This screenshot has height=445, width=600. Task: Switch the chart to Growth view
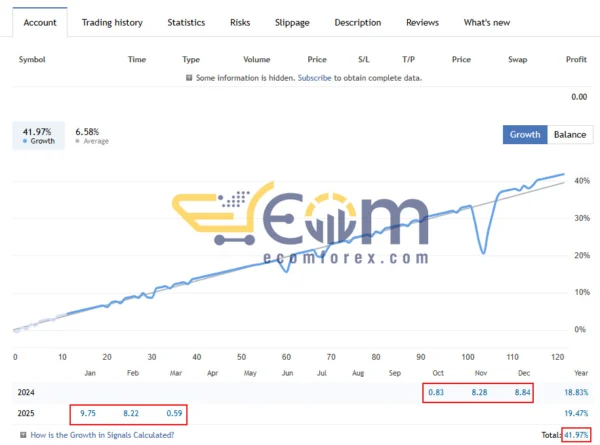tap(525, 135)
